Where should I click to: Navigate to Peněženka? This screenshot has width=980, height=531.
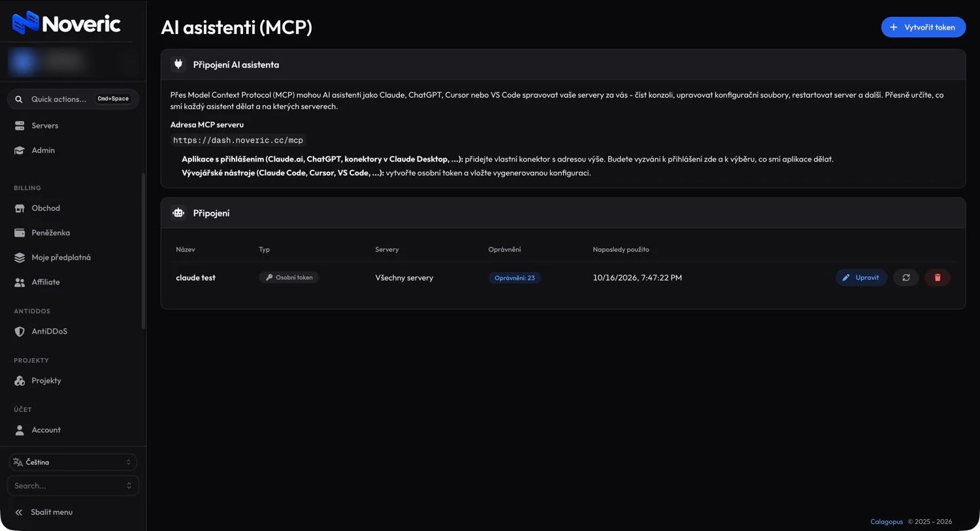pos(73,233)
